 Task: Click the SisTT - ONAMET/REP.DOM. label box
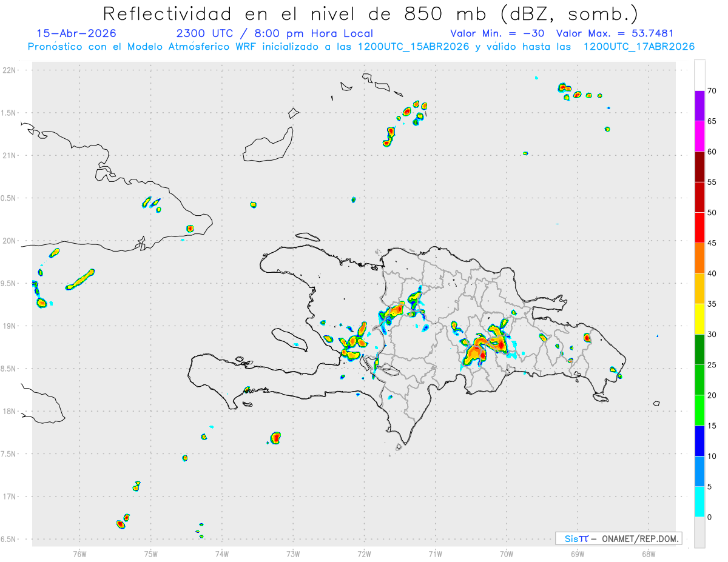(x=618, y=538)
